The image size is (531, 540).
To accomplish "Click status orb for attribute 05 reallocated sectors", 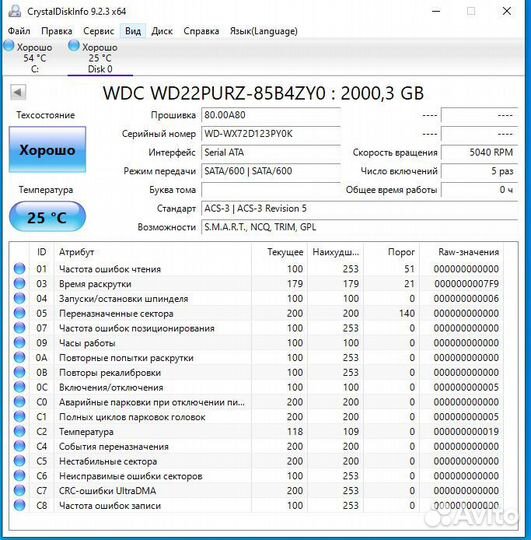I will pyautogui.click(x=20, y=313).
